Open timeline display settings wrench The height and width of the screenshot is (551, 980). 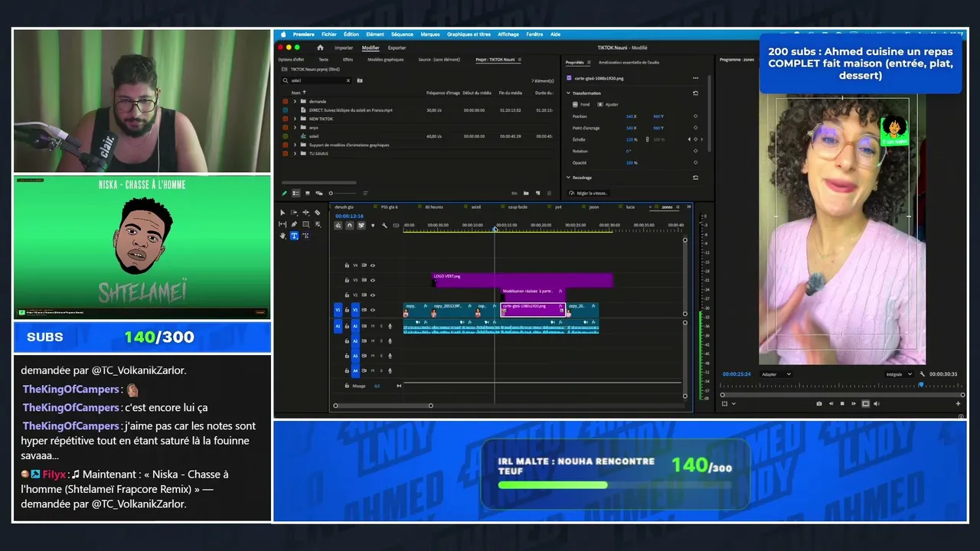(x=384, y=225)
